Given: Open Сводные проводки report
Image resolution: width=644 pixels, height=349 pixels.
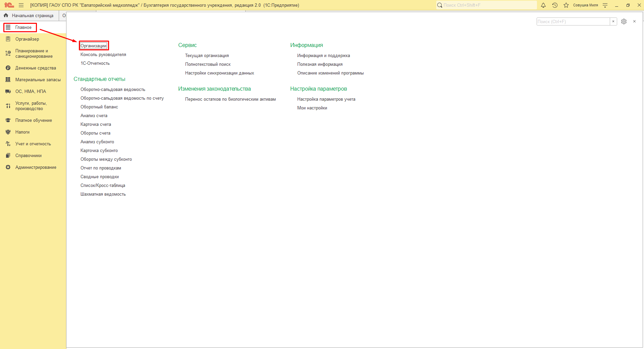Looking at the screenshot, I should pyautogui.click(x=100, y=177).
